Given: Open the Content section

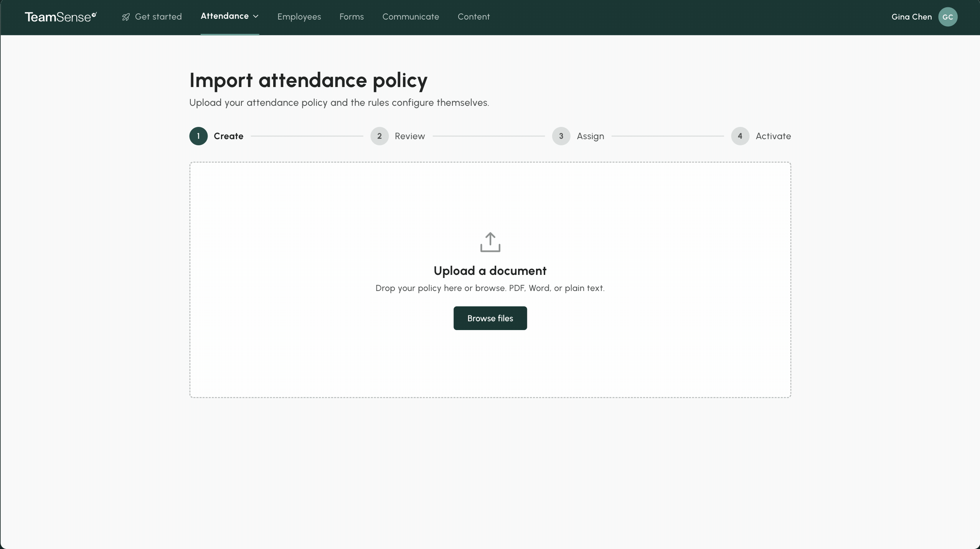Looking at the screenshot, I should tap(474, 17).
